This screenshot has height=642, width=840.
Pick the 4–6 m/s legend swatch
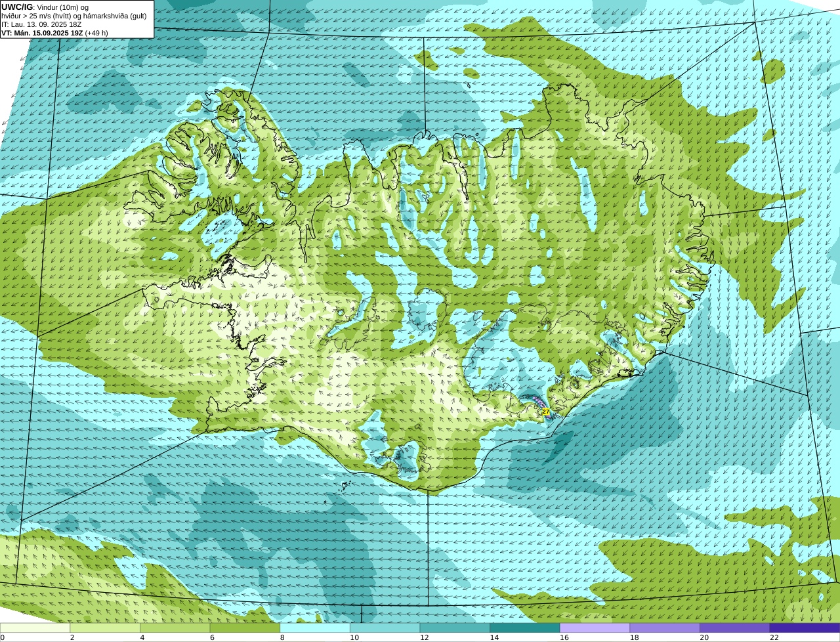175,628
